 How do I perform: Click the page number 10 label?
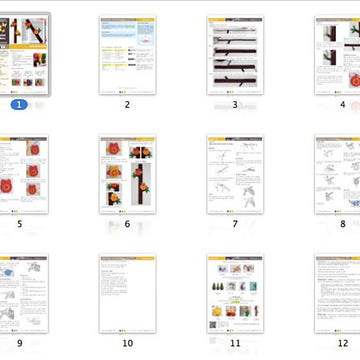click(x=128, y=343)
